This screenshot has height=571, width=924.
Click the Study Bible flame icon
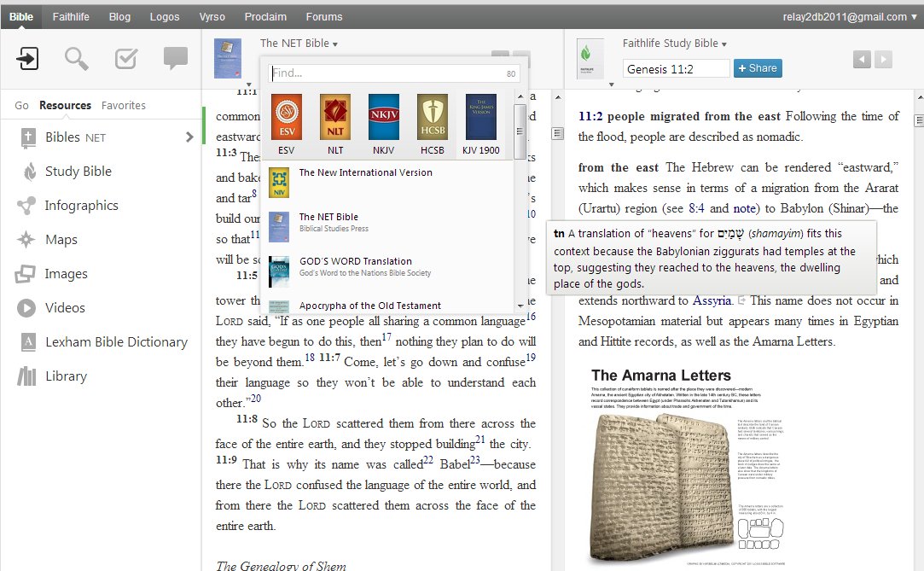click(x=29, y=172)
